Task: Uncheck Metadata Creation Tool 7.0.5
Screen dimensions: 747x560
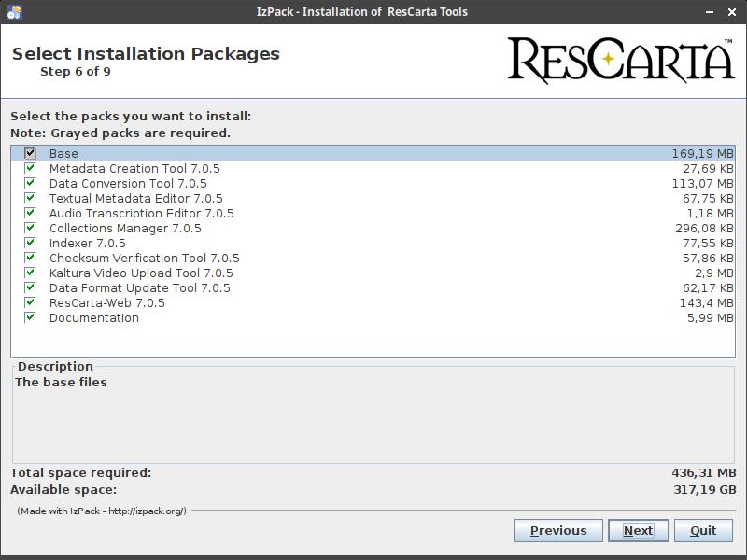Action: coord(30,168)
